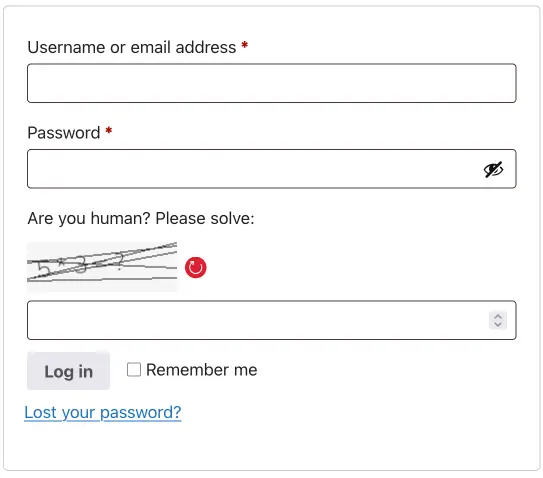Click the Remember me label text

202,370
